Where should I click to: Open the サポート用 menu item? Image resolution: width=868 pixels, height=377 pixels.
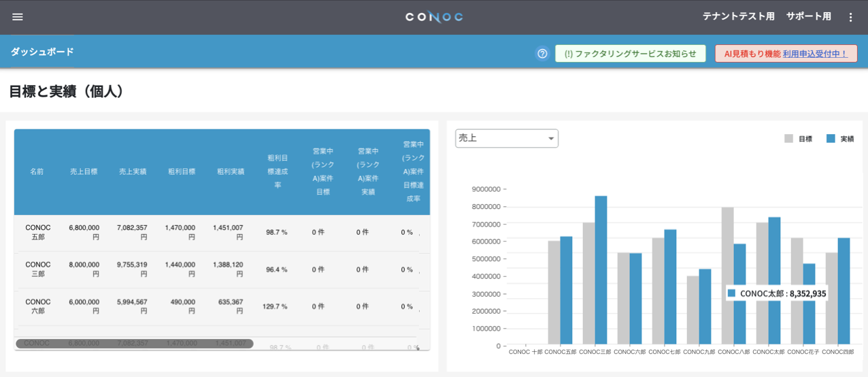808,16
